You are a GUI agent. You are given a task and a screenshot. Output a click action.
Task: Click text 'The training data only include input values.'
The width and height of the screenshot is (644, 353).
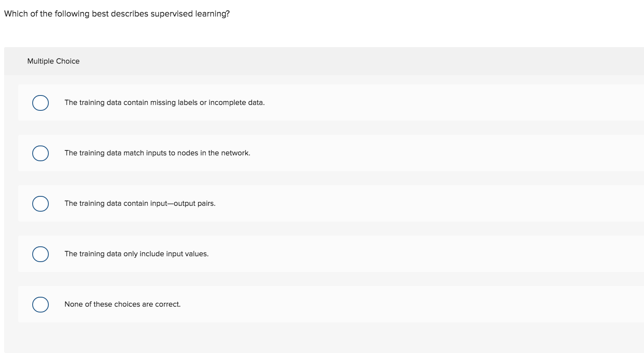tap(136, 254)
